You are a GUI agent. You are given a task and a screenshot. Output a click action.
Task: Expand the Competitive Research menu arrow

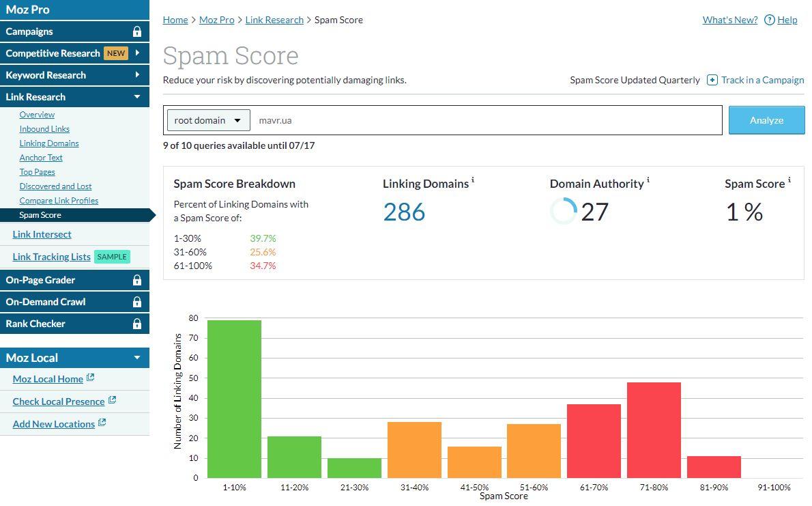(x=137, y=53)
